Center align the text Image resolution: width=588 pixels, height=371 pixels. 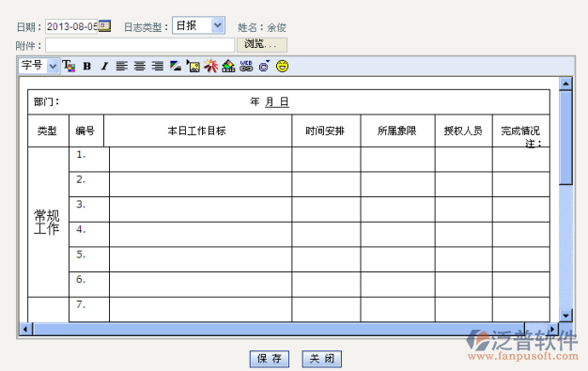point(140,67)
